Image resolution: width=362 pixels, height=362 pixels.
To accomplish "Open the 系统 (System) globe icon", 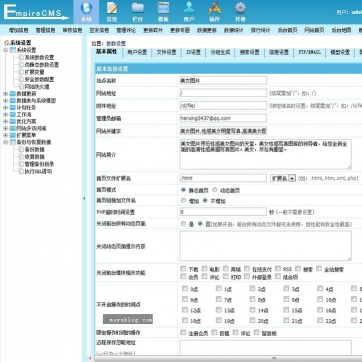I will 86,8.
